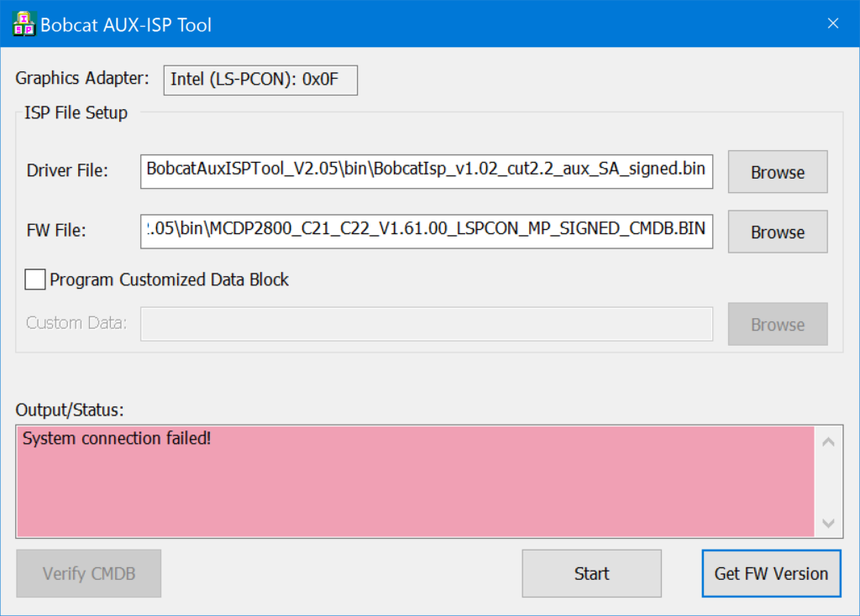Click the ISP File Setup group label
This screenshot has width=860, height=616.
[x=76, y=112]
